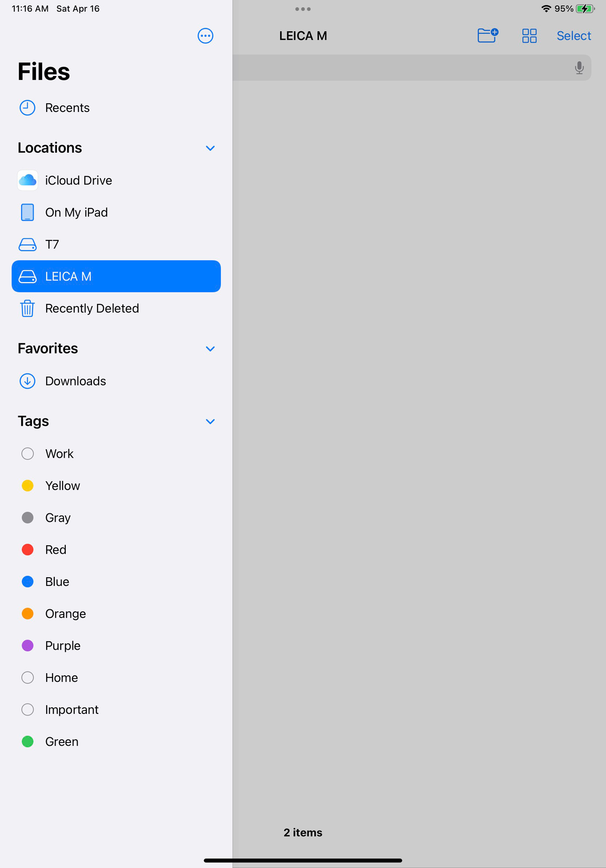Open the T7 external drive
Viewport: 606px width, 868px height.
(x=27, y=245)
